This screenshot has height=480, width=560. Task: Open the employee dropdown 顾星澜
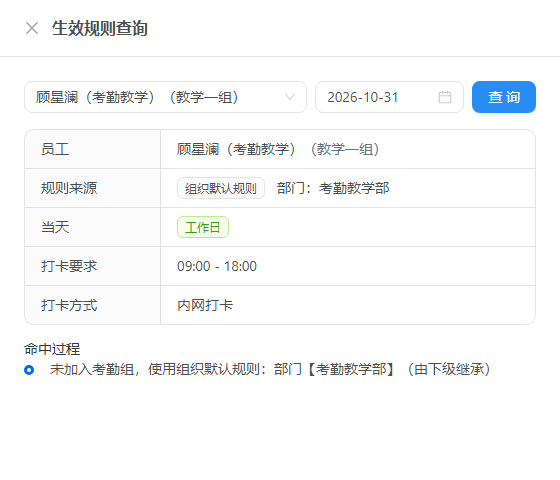[x=165, y=97]
